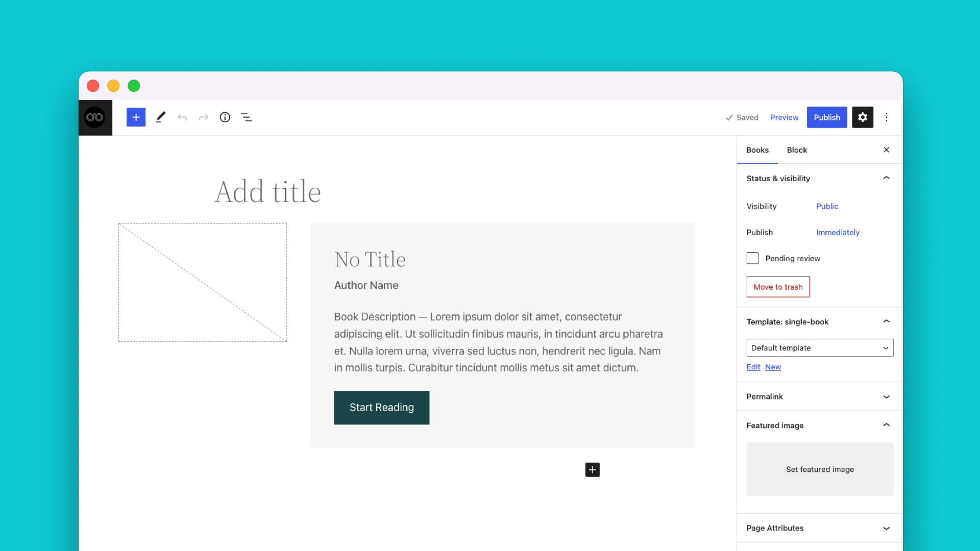Click the Preview link
Viewport: 980px width, 551px height.
tap(784, 117)
